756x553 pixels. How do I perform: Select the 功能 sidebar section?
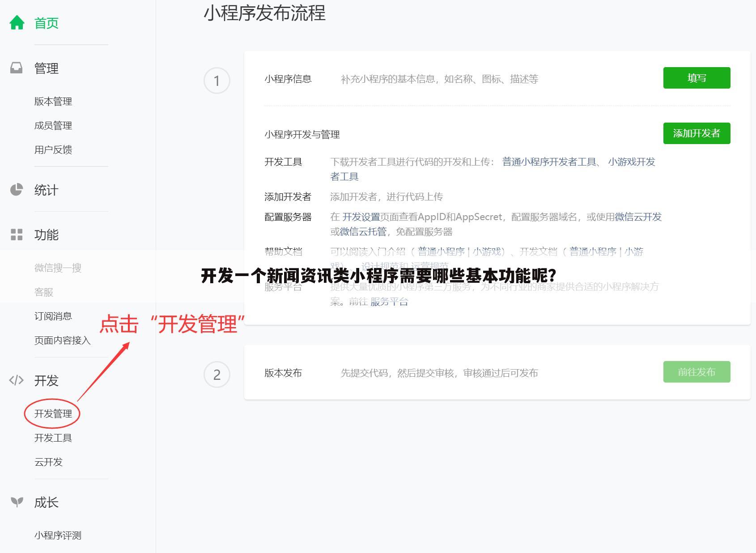47,235
